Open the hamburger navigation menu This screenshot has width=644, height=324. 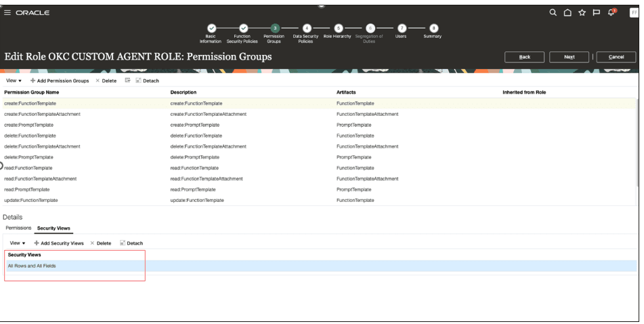(x=7, y=13)
